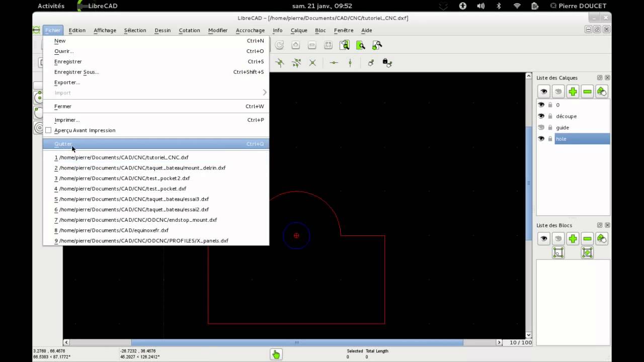Expand the Import submenu arrow
Screen dimensions: 644x362
pos(265,93)
